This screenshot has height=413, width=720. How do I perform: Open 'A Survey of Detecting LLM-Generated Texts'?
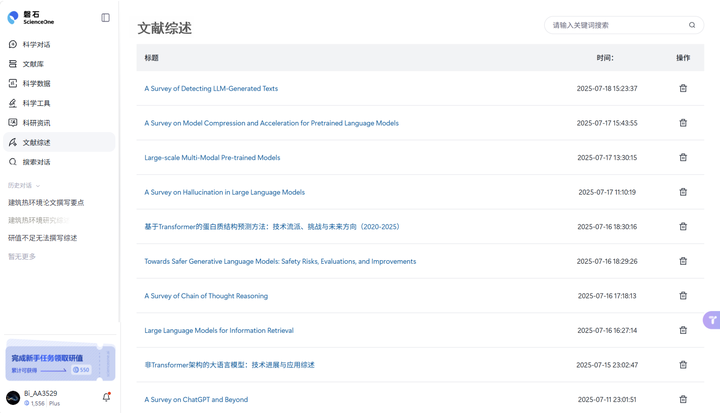[211, 89]
